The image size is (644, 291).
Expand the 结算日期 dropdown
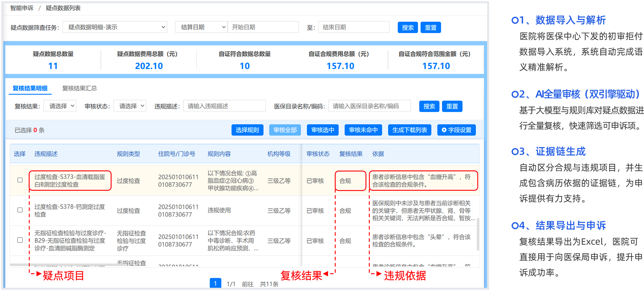201,27
